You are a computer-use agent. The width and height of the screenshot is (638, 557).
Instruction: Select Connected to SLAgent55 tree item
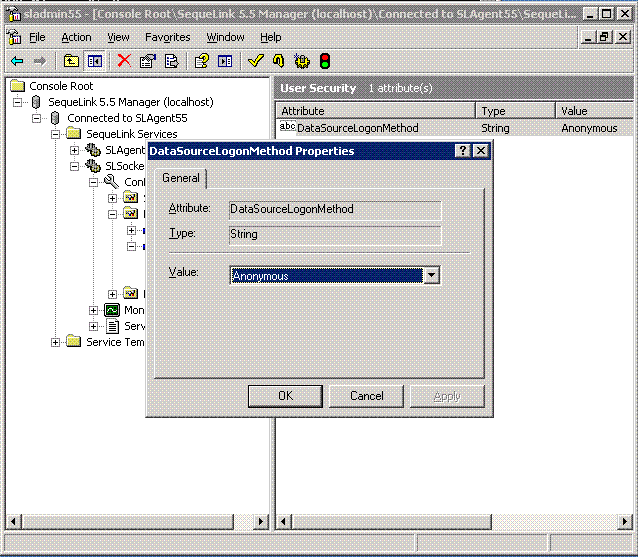127,118
